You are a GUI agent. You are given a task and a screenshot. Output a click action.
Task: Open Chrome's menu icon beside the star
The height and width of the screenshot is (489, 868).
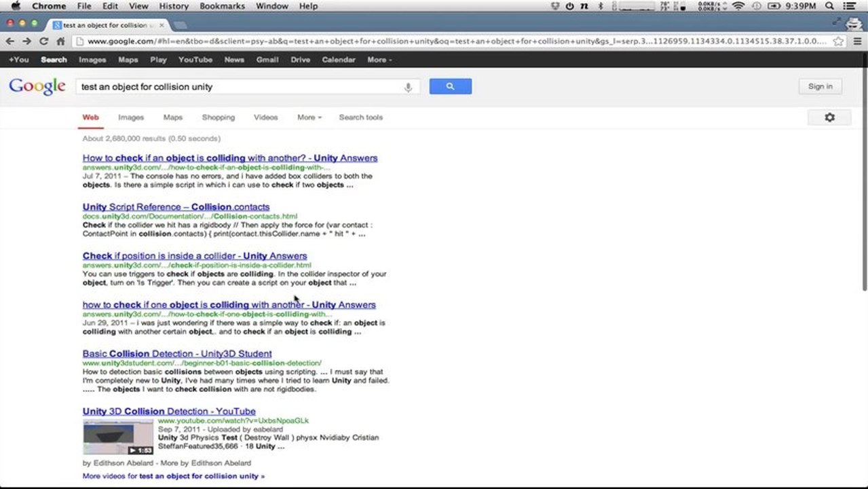856,41
